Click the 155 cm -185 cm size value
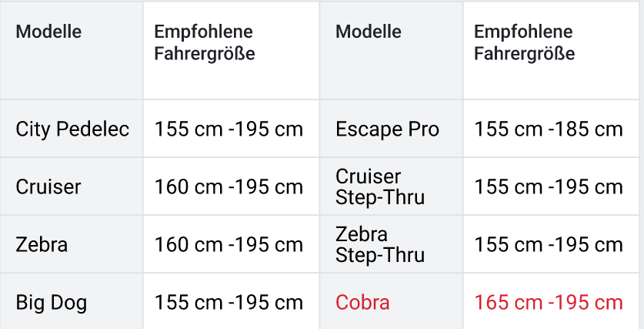The height and width of the screenshot is (329, 644). (x=548, y=129)
